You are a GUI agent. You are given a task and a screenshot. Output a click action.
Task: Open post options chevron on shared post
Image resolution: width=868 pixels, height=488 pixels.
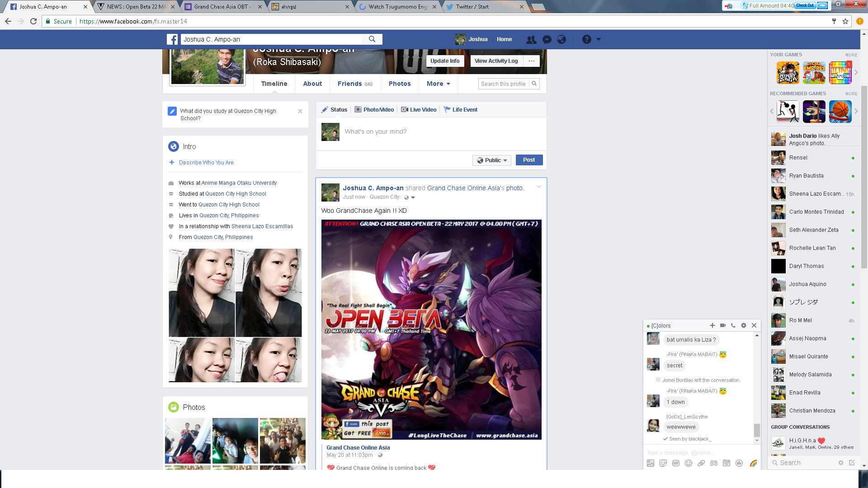(538, 187)
